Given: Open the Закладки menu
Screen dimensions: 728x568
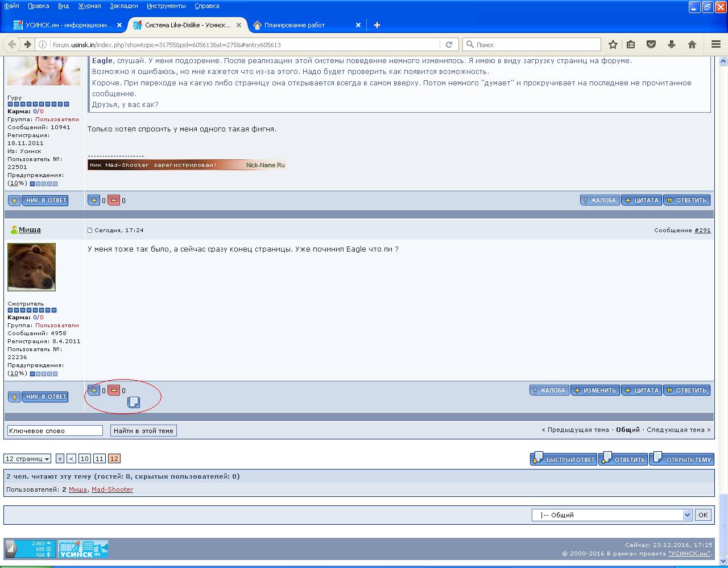Looking at the screenshot, I should pyautogui.click(x=123, y=6).
